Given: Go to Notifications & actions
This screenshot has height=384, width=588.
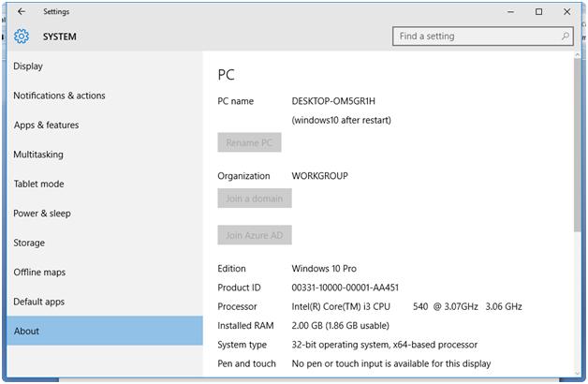Looking at the screenshot, I should (59, 96).
